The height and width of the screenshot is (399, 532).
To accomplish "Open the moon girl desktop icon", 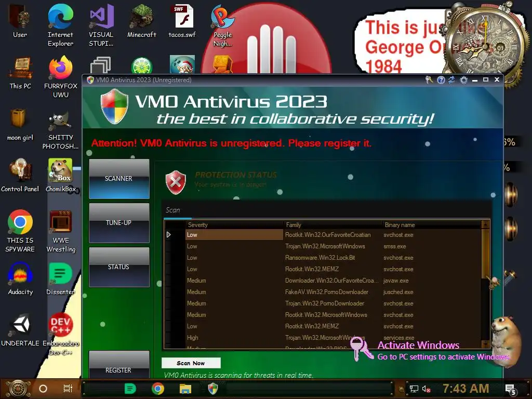I will point(20,125).
